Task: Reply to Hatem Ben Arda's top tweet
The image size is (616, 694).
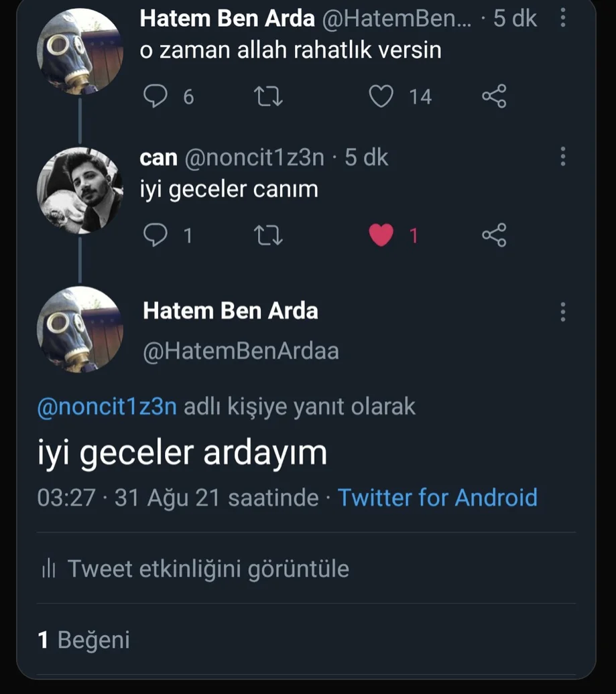Action: (x=156, y=96)
